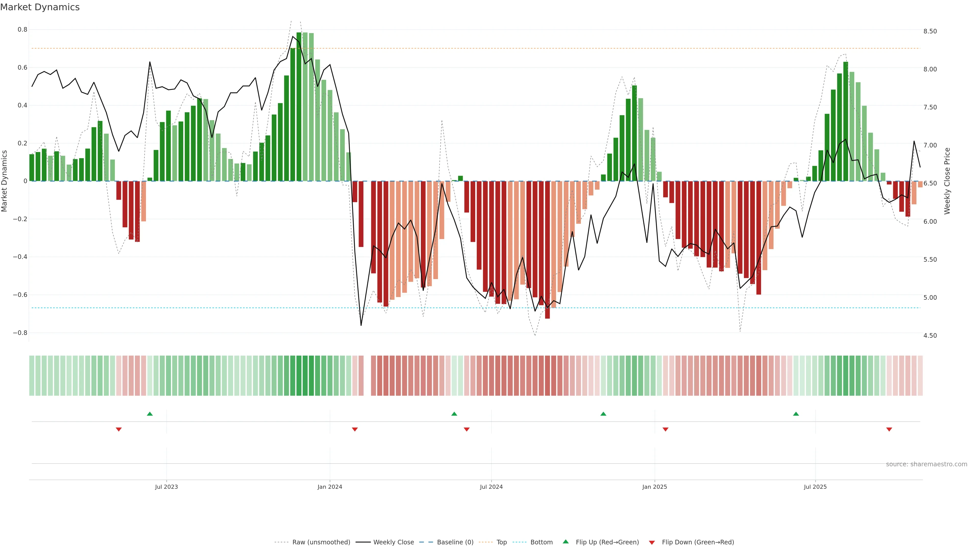The width and height of the screenshot is (980, 551).
Task: Click the red flip-down marker just after Jan 2024
Action: 355,429
